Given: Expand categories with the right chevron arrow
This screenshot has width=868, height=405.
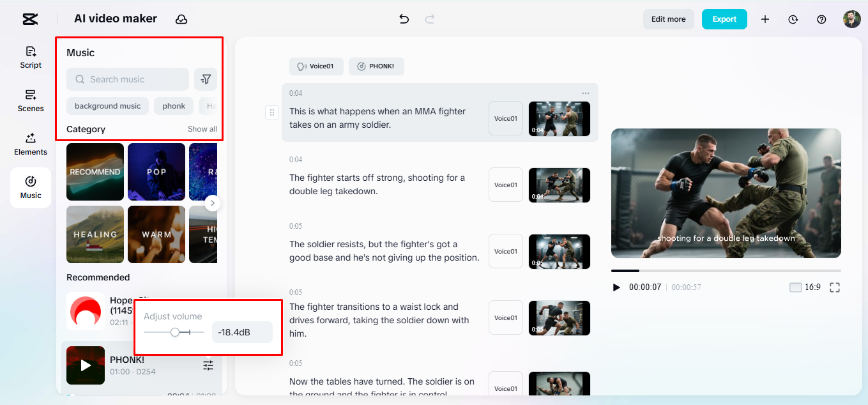Looking at the screenshot, I should (x=213, y=203).
